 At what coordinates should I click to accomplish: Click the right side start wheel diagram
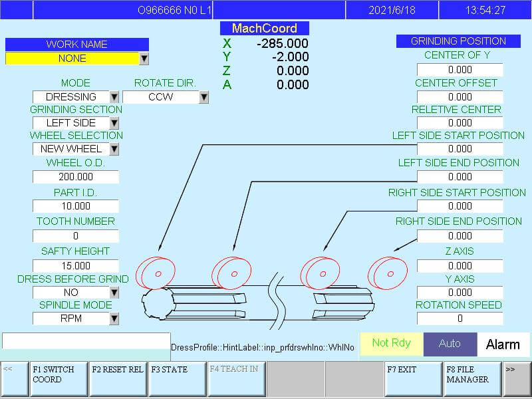click(321, 273)
